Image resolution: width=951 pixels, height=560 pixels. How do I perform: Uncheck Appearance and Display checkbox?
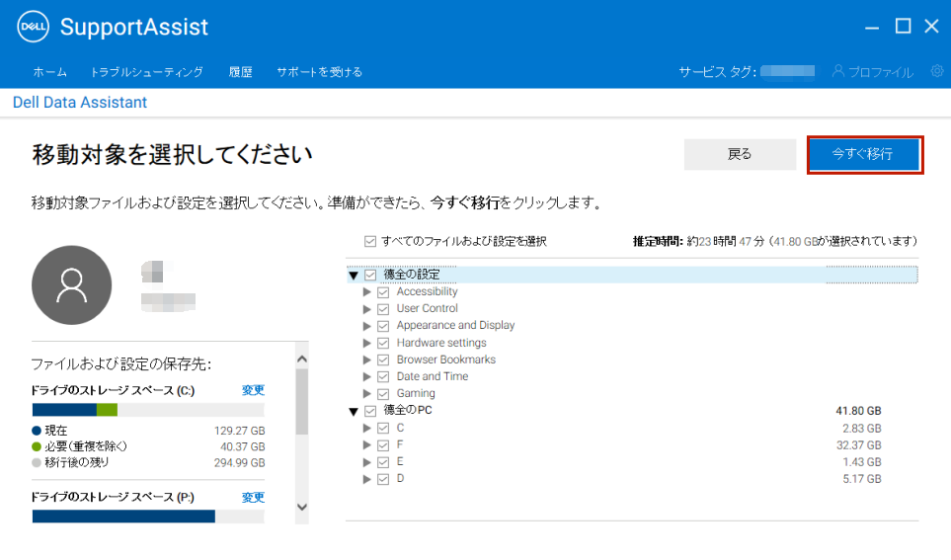pos(383,326)
